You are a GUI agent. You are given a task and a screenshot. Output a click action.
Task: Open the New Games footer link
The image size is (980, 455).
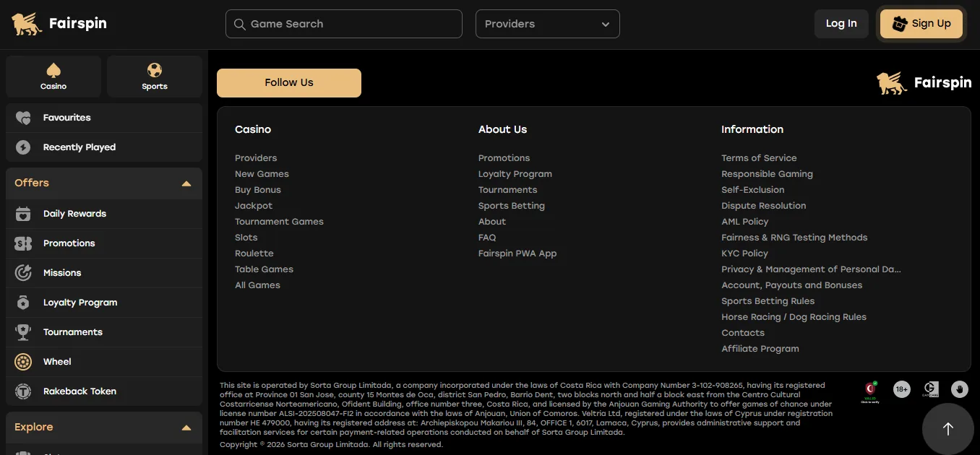[262, 174]
